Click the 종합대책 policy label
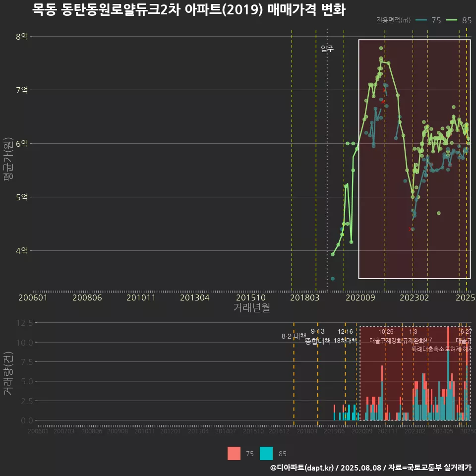 point(317,341)
